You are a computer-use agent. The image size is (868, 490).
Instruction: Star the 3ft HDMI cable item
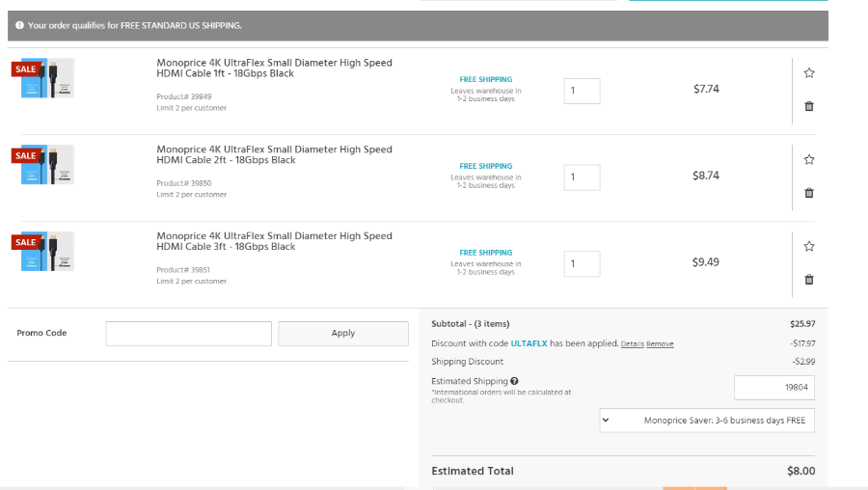[x=809, y=246]
